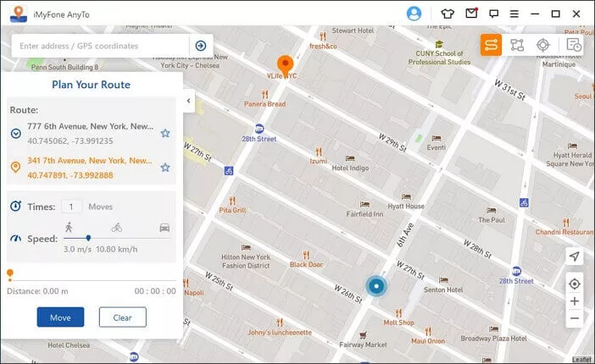Screen dimensions: 595x364
Task: Switch to multi-spot route mode
Action: 517,45
